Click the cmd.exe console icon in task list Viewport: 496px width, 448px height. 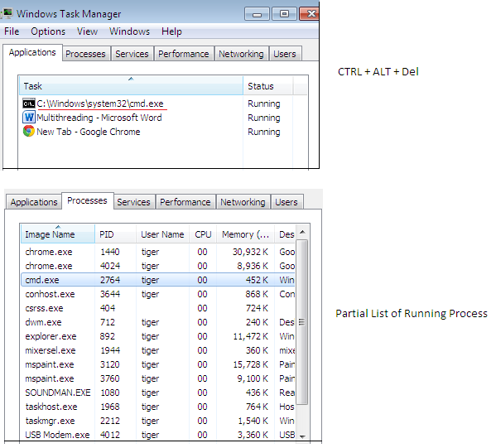pyautogui.click(x=29, y=104)
